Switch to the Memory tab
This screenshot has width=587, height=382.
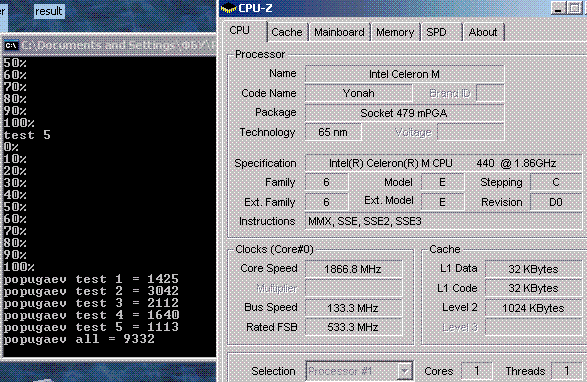[x=395, y=32]
